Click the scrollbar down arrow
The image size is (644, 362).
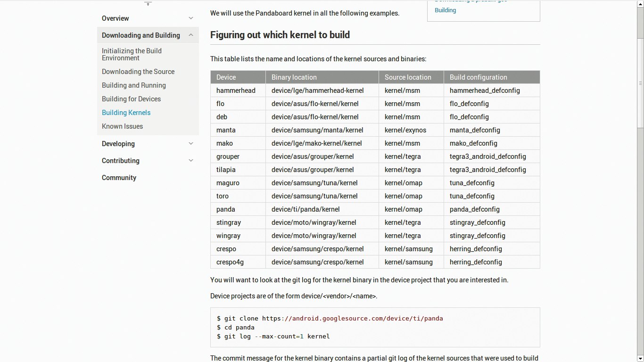coord(640,358)
